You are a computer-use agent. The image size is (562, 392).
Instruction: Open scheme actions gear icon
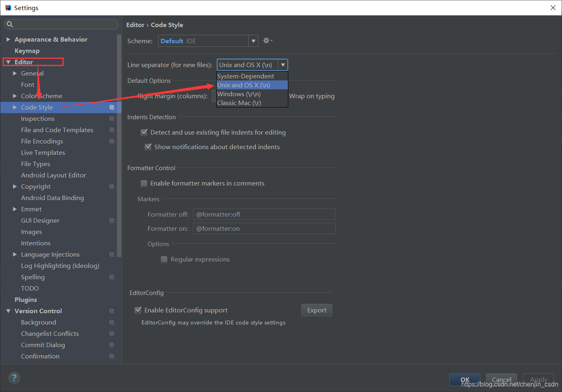(x=268, y=40)
